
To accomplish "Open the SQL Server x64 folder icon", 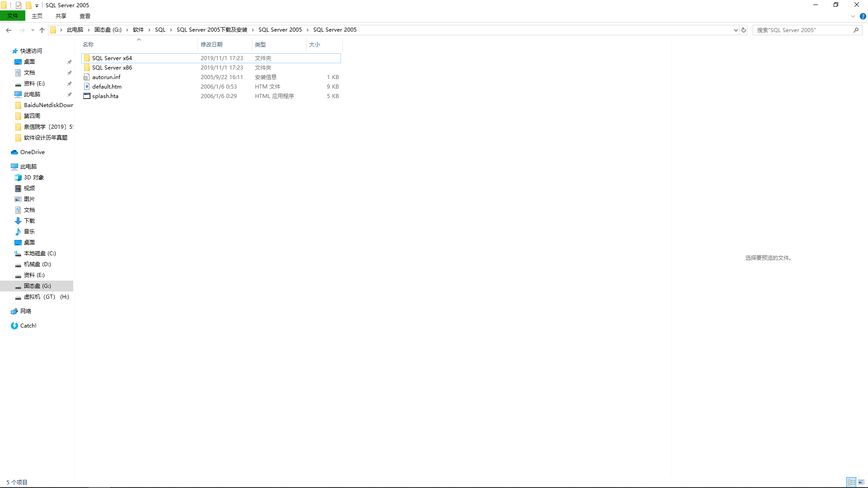I will pos(87,58).
